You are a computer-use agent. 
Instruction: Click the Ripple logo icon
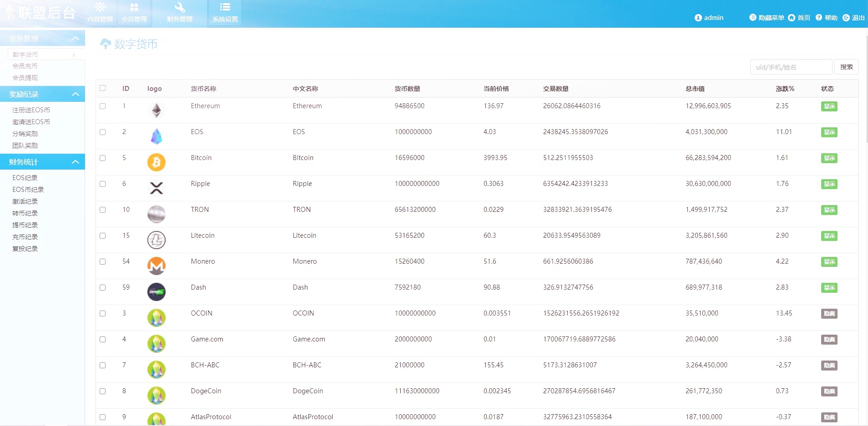click(x=156, y=188)
